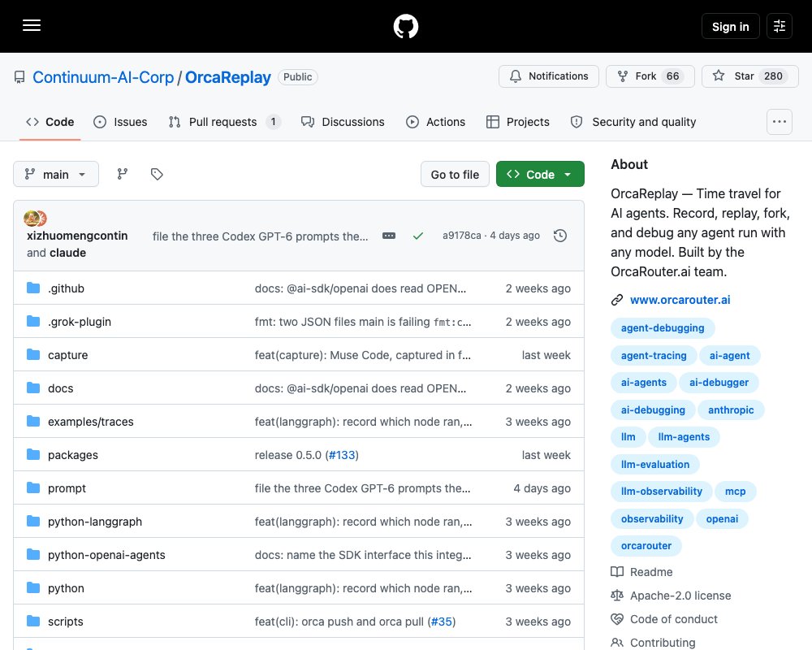Click the .github folder icon
812x650 pixels.
(x=33, y=288)
